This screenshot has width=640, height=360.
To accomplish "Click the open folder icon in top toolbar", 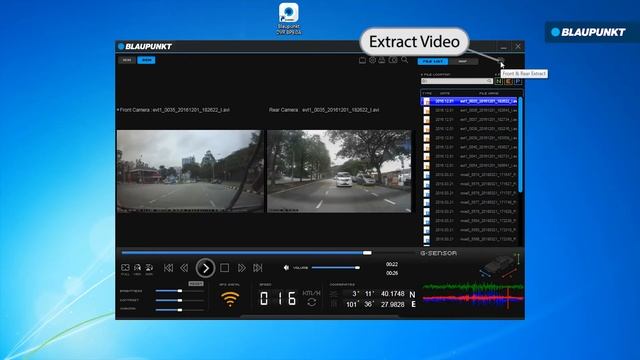I will point(362,60).
